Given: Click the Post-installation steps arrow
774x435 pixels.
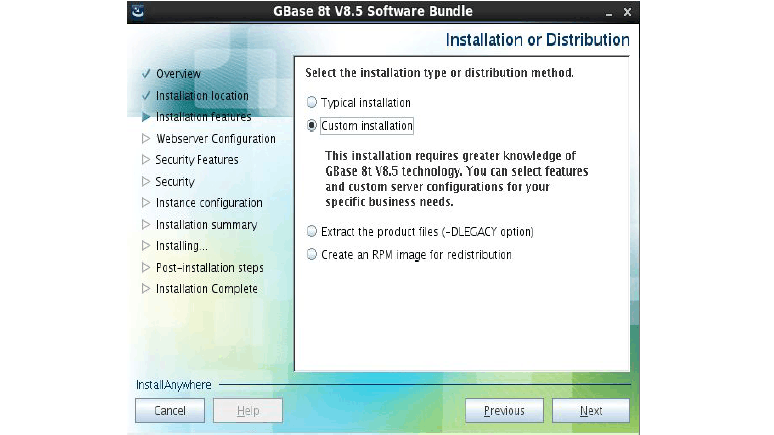Looking at the screenshot, I should point(146,267).
